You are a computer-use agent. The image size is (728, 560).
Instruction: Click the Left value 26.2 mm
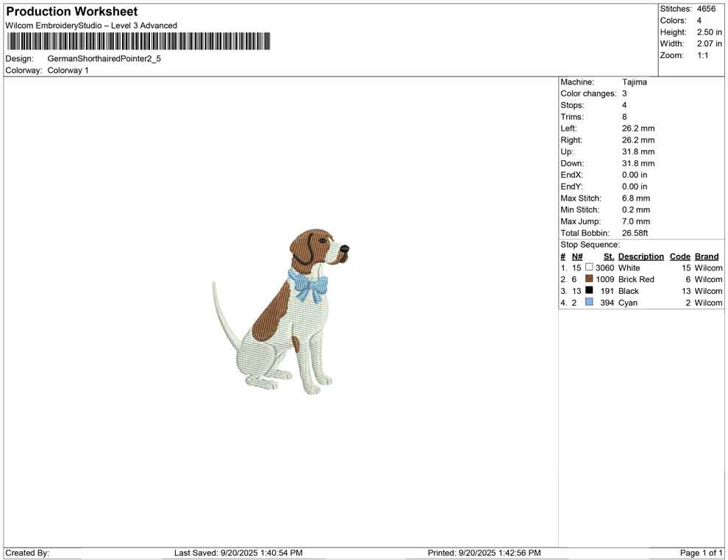click(x=638, y=129)
